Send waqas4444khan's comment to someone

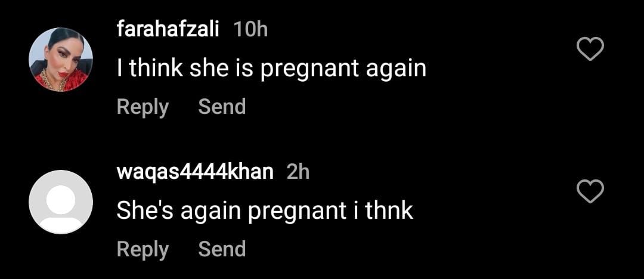pyautogui.click(x=222, y=249)
